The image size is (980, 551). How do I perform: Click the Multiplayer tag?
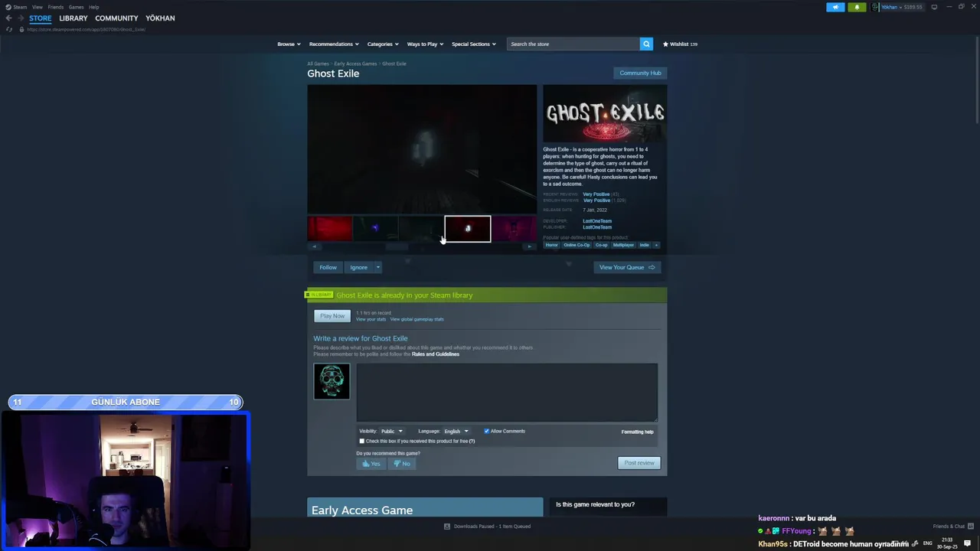point(623,245)
